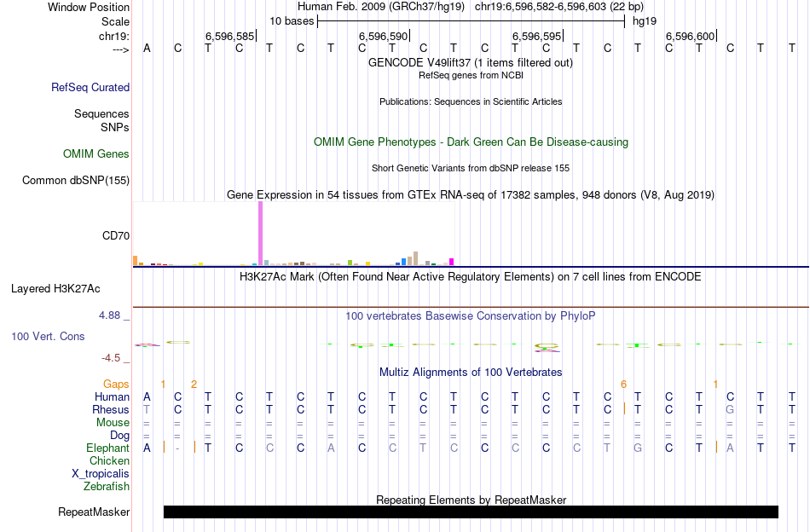Click the Elephant alignment row label
Screen dimensions: 810x532
coord(108,448)
